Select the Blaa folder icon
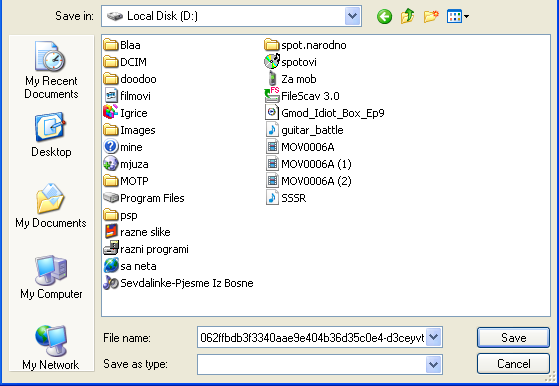The height and width of the screenshot is (386, 559). [x=111, y=45]
